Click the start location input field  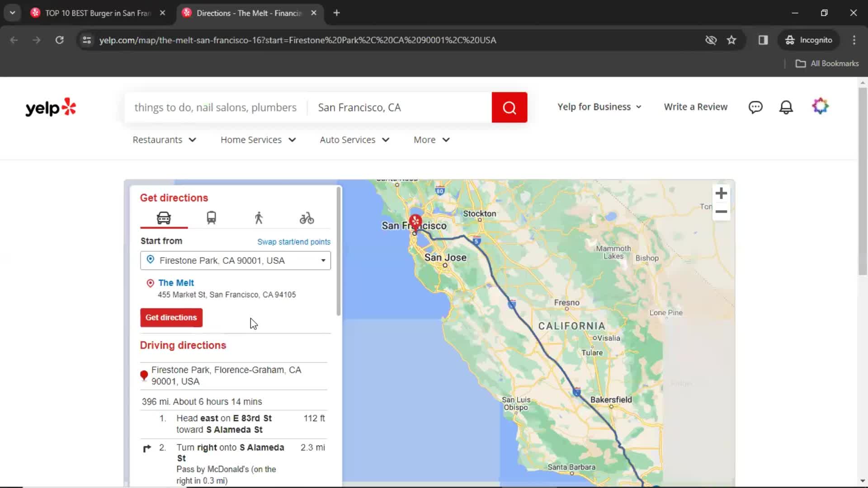point(235,260)
